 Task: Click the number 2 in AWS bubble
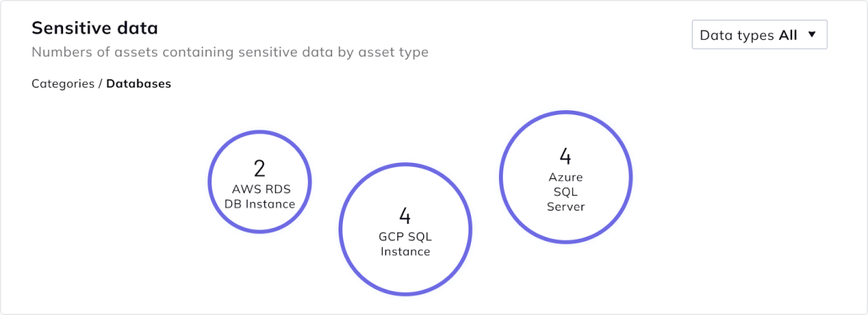tap(260, 169)
